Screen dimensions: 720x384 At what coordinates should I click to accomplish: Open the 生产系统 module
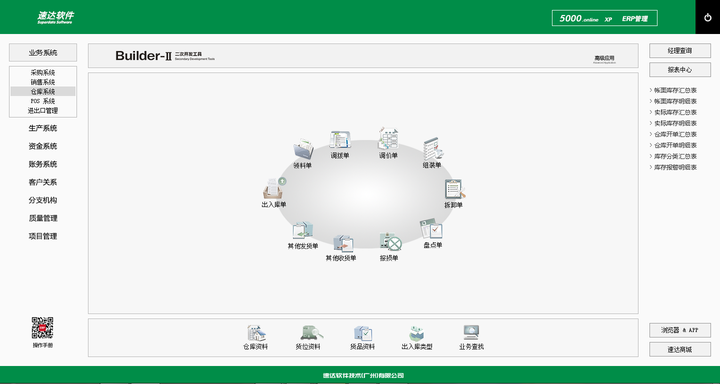tap(43, 128)
